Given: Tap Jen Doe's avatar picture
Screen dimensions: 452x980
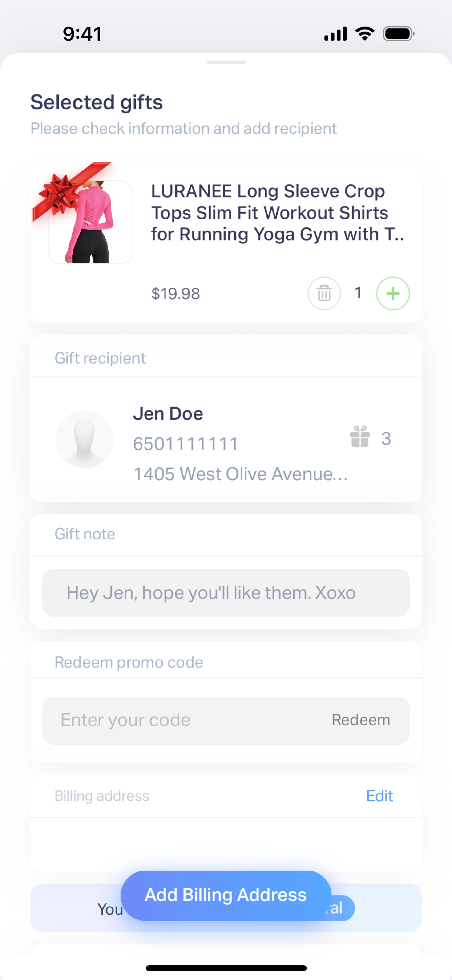Looking at the screenshot, I should [x=85, y=439].
